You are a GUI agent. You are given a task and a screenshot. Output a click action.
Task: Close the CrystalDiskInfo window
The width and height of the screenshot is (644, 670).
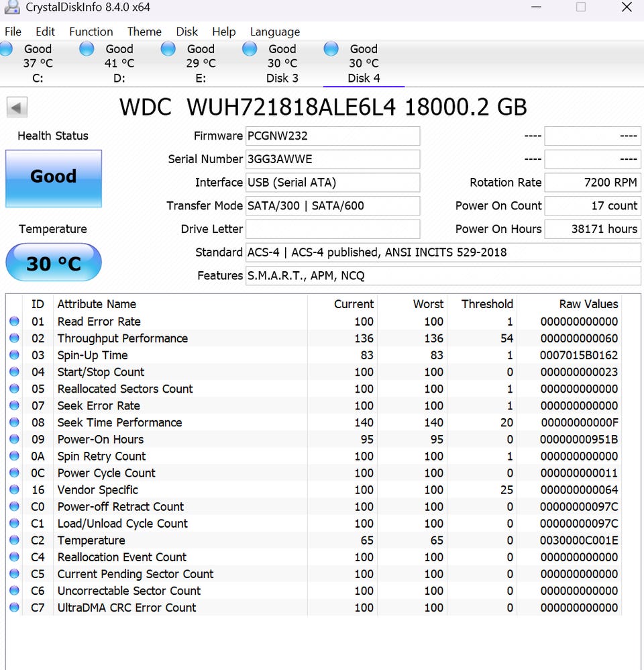(627, 7)
